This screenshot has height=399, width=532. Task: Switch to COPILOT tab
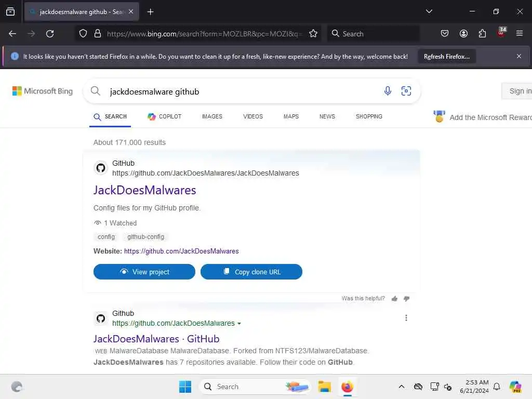(165, 117)
